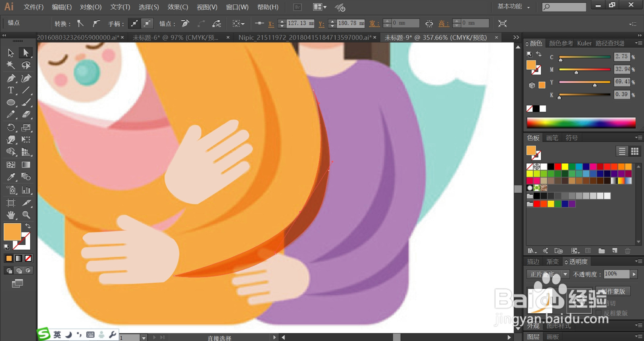This screenshot has height=341, width=644.
Task: Toggle constrain width and height link
Action: coord(429,23)
